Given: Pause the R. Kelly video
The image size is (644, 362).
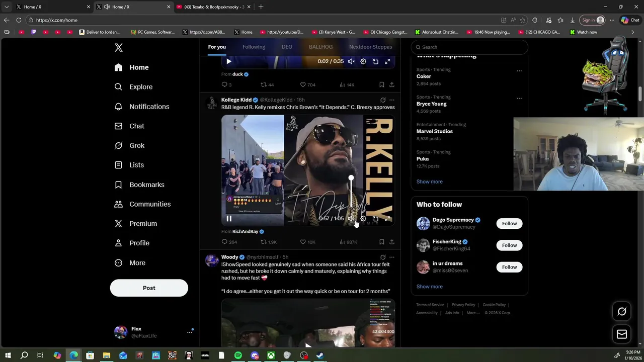Looking at the screenshot, I should (x=229, y=219).
